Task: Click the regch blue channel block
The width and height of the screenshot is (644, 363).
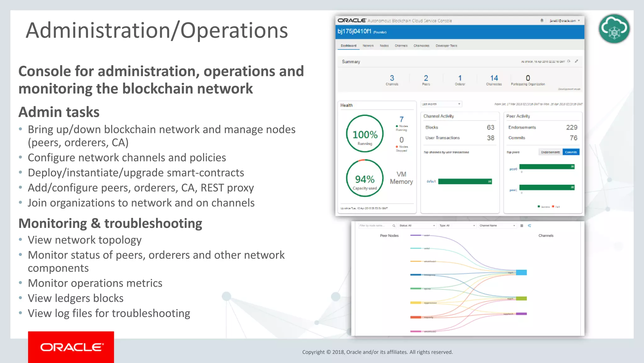Action: pyautogui.click(x=521, y=272)
